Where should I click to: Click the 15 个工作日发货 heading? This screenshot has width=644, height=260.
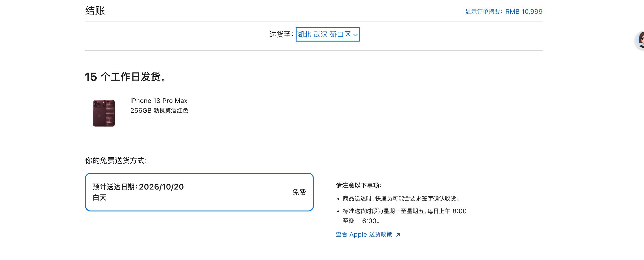(126, 77)
